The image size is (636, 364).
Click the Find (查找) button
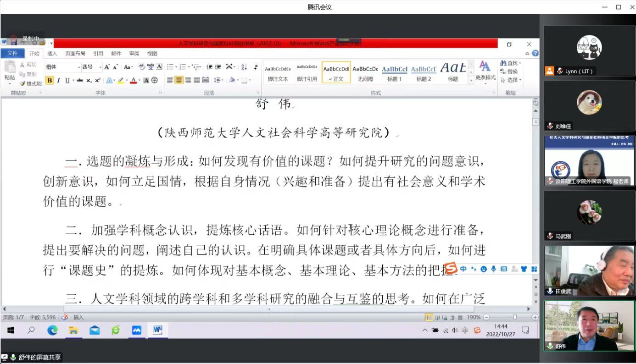(510, 63)
